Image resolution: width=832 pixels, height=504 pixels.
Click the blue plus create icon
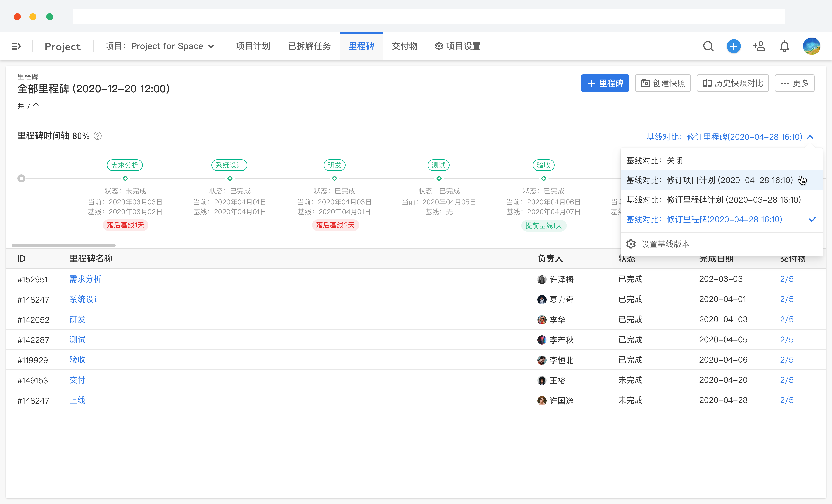[x=733, y=46]
